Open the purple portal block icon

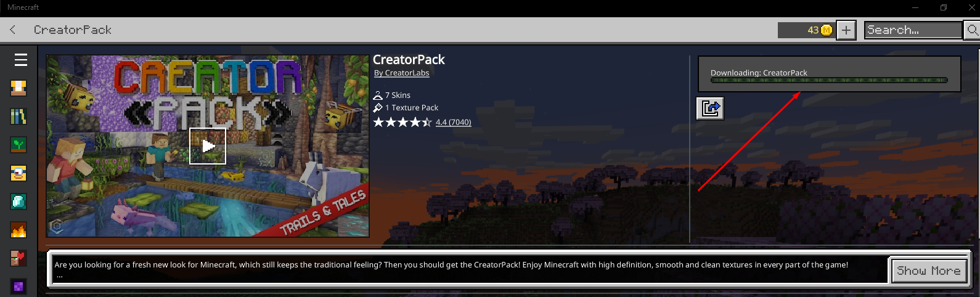point(18,287)
